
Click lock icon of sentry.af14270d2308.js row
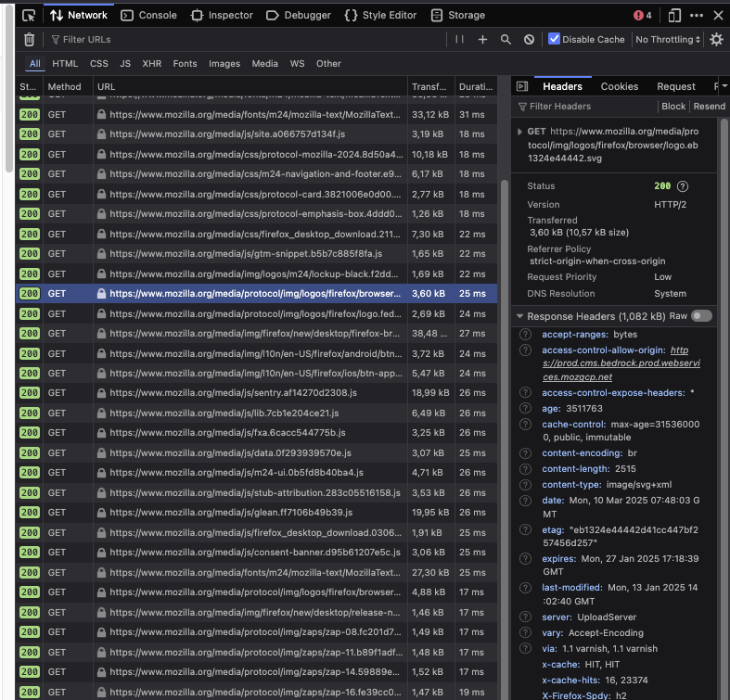(x=101, y=393)
